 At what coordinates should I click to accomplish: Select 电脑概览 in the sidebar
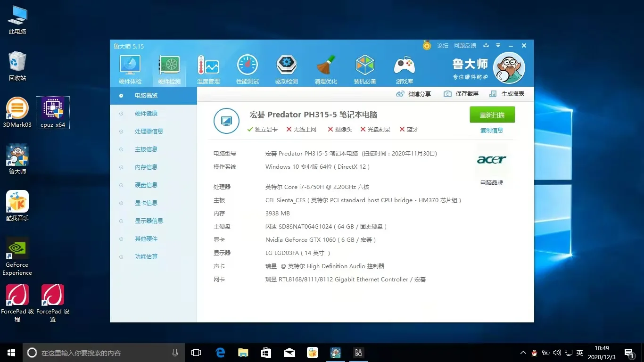tap(153, 96)
